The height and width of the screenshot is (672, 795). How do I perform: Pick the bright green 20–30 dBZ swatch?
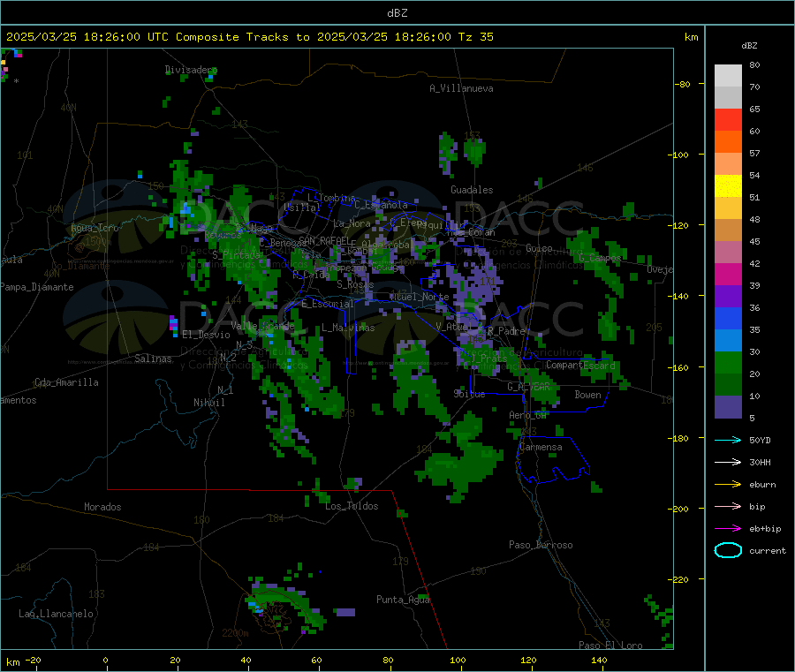pos(728,363)
